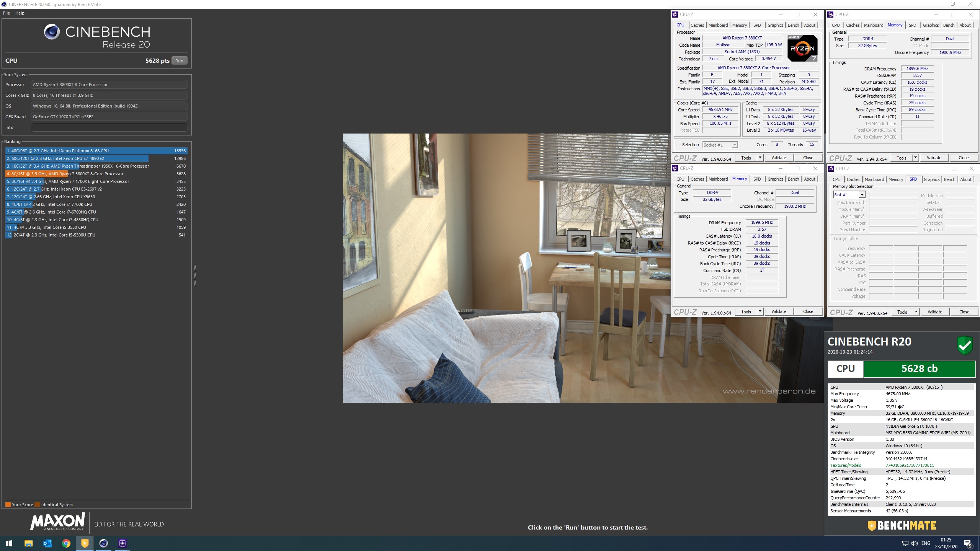Click Validate in top-left CPU-Z
The height and width of the screenshot is (551, 980).
coord(778,158)
